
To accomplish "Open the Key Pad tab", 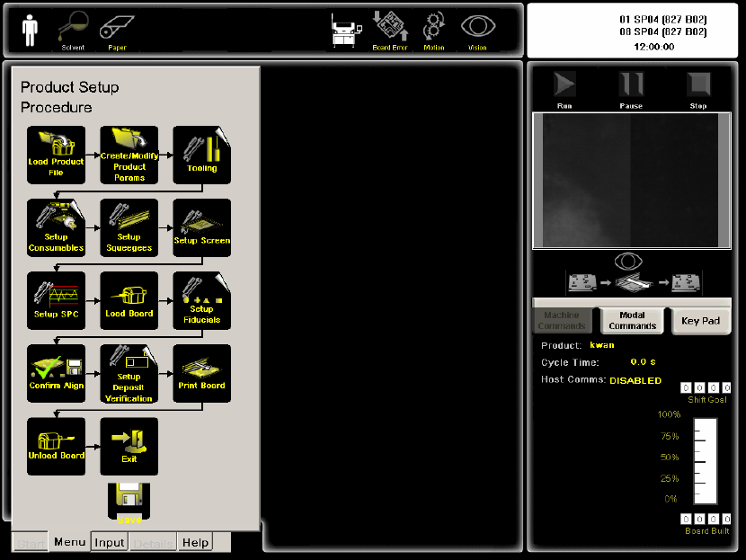I will pos(700,321).
